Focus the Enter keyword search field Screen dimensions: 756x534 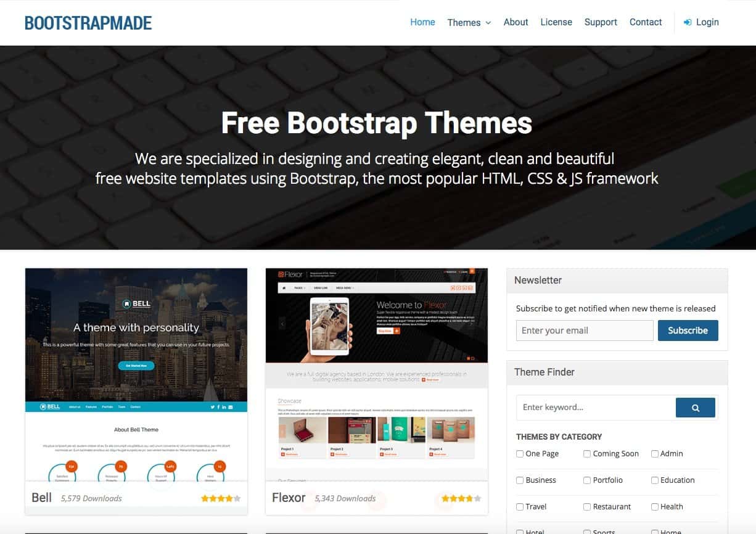click(x=596, y=408)
